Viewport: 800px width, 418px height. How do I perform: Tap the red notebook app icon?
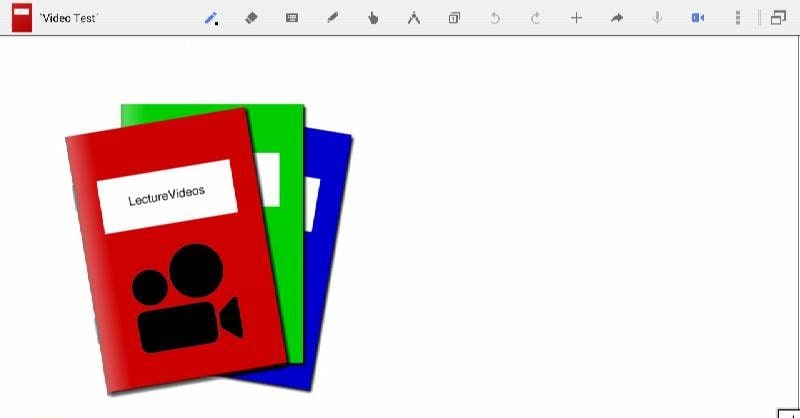(x=22, y=18)
